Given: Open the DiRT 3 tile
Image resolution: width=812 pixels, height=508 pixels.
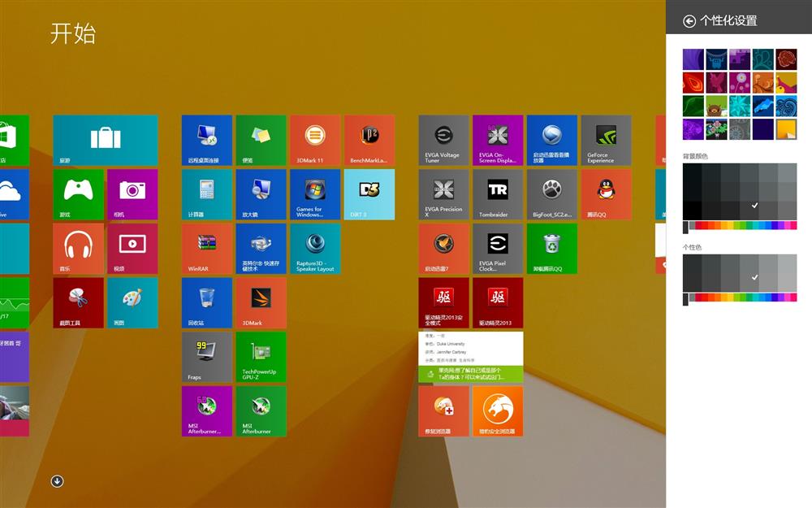Looking at the screenshot, I should click(369, 193).
